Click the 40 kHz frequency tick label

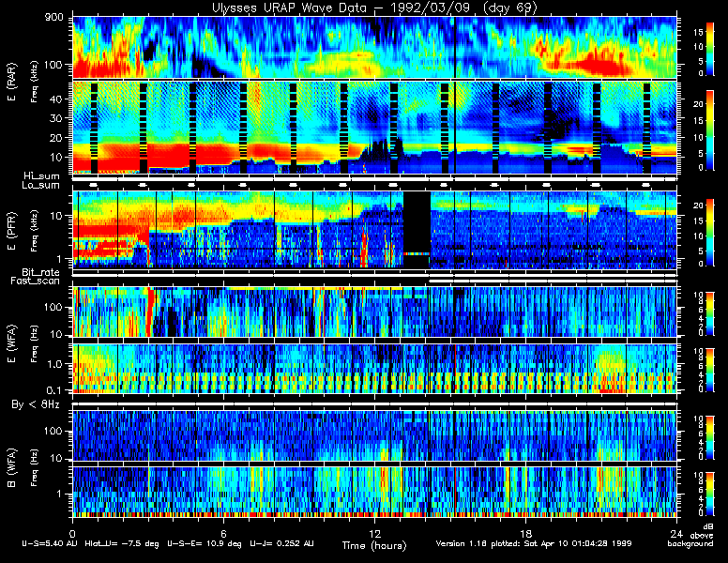tap(55, 99)
